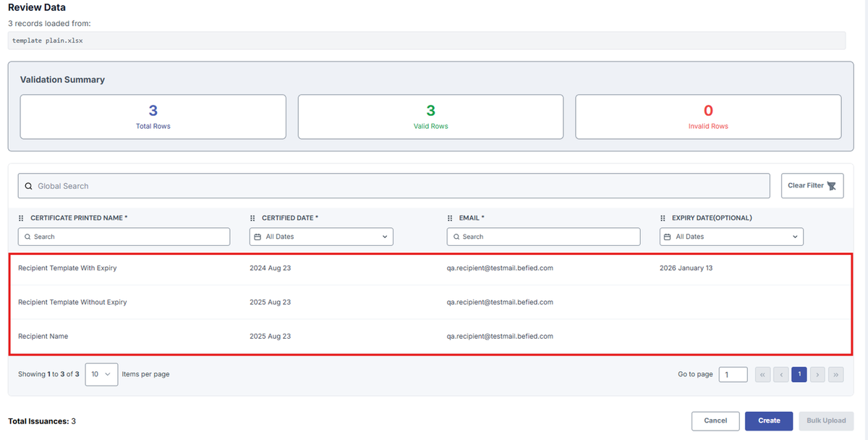868x440 pixels.
Task: Go to first page with double-left arrow
Action: point(762,374)
